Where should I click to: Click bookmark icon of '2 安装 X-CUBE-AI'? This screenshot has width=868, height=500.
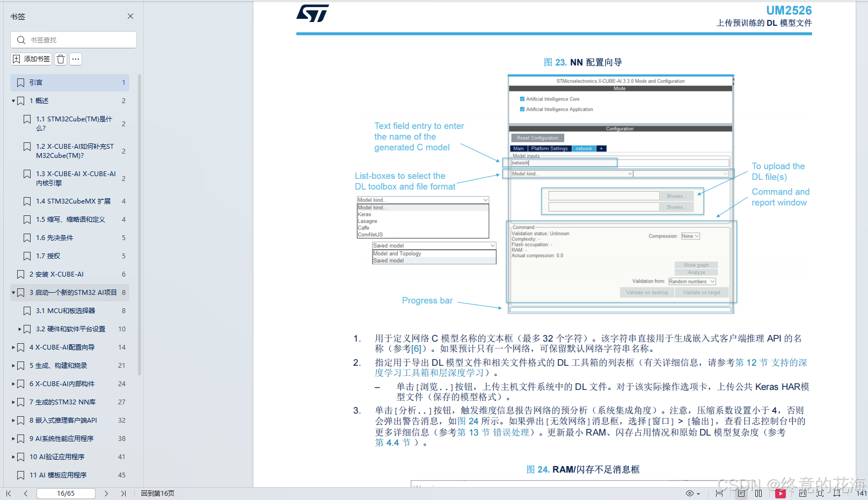point(21,274)
